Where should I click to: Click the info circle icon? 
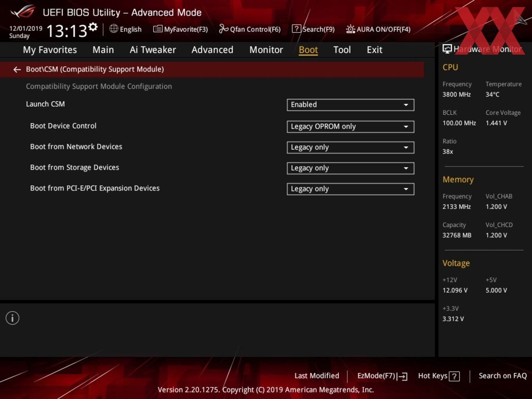tap(13, 318)
